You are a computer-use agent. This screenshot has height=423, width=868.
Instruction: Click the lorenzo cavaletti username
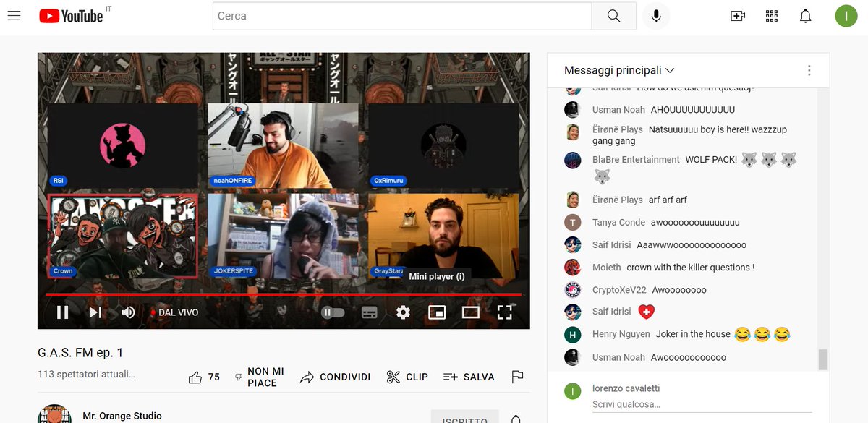click(626, 388)
